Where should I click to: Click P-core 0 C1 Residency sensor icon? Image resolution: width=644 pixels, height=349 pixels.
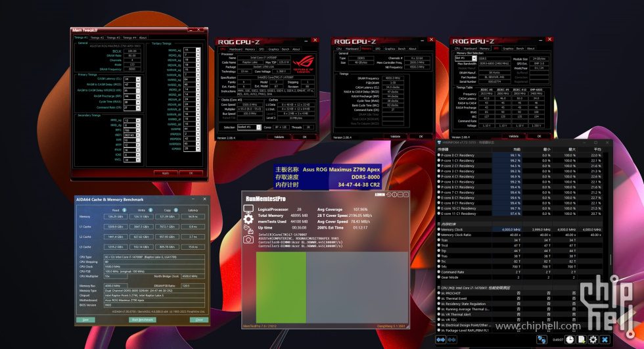(x=439, y=155)
